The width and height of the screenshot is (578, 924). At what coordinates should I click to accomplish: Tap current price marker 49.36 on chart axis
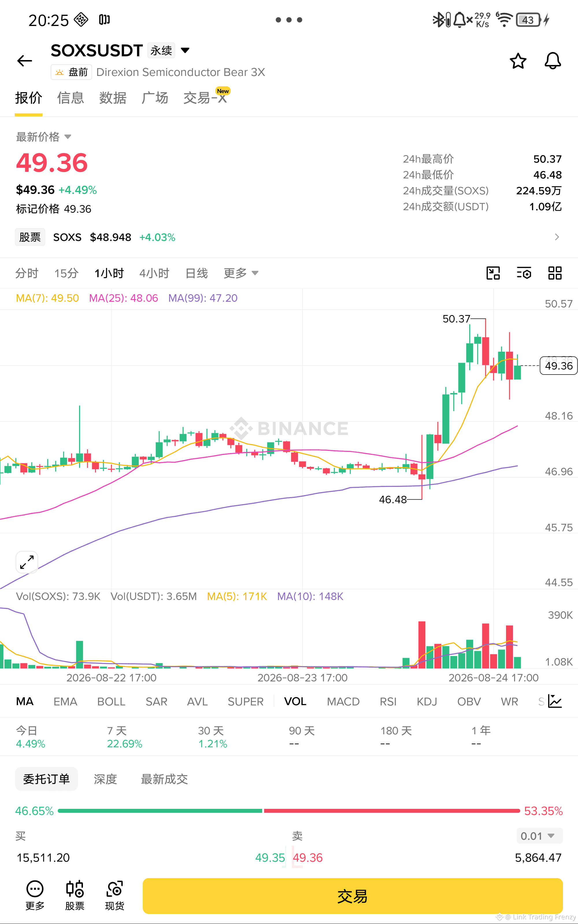[559, 366]
